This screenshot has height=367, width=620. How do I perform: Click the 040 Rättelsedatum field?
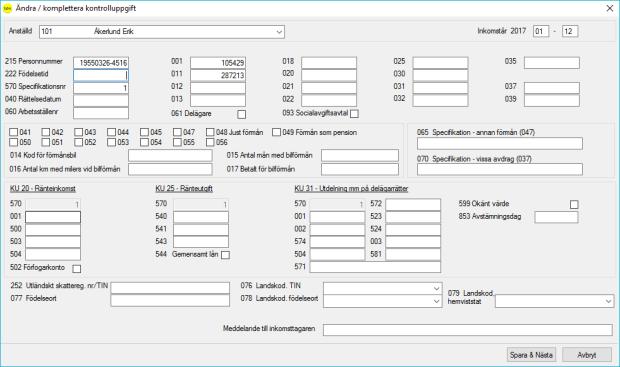(x=101, y=100)
